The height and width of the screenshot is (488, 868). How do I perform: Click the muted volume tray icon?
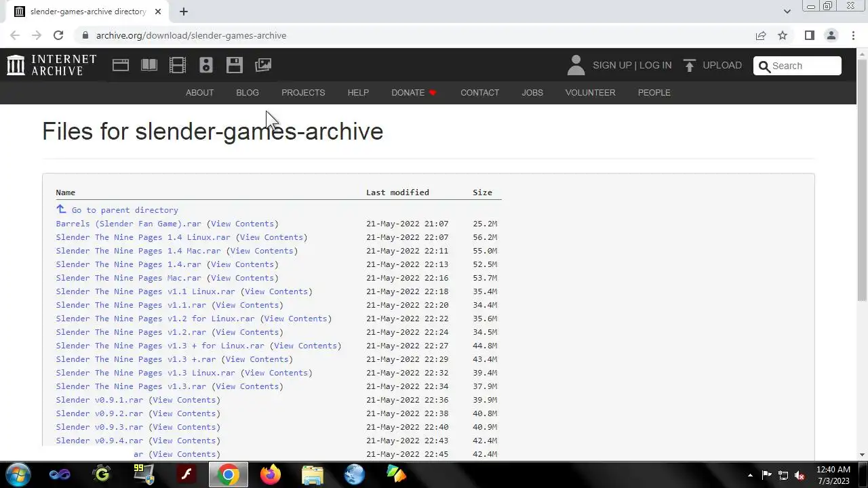coord(800,475)
